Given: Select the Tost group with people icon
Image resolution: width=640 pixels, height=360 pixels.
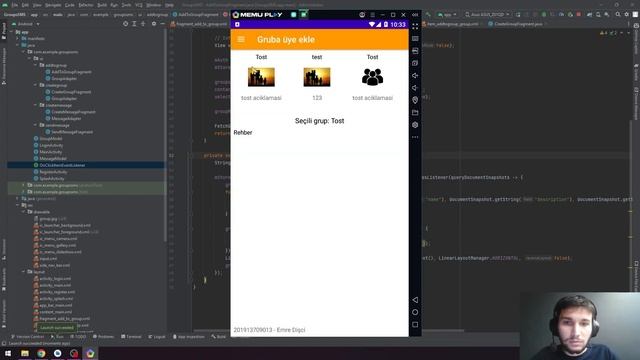Looking at the screenshot, I should [x=372, y=77].
